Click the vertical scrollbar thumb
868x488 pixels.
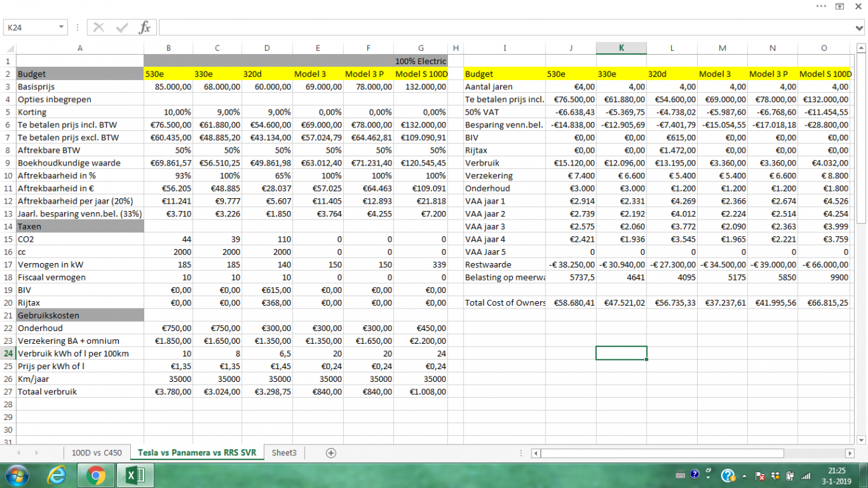861,140
